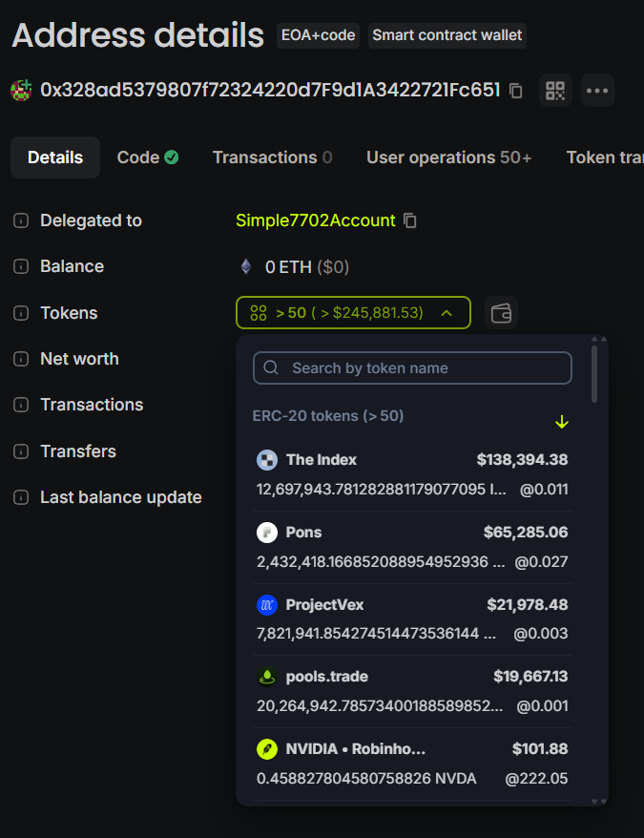Open the User operations 50+ tab
This screenshot has height=838, width=644.
pos(449,157)
